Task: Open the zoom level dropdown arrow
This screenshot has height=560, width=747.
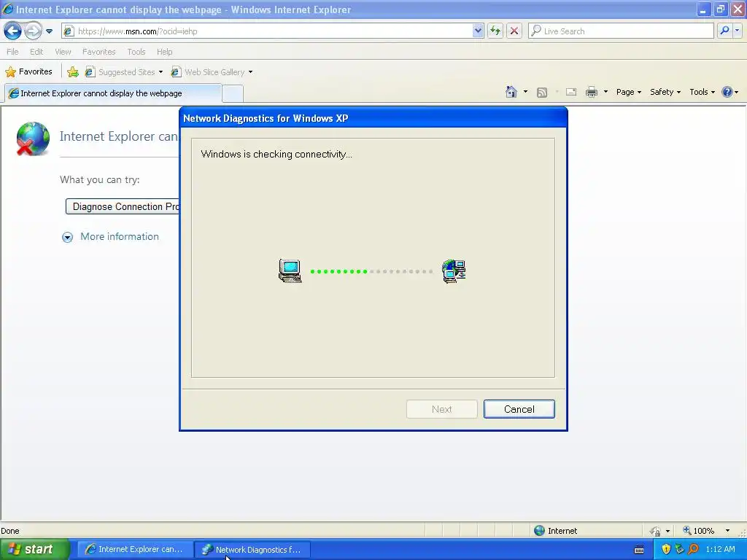Action: (727, 531)
